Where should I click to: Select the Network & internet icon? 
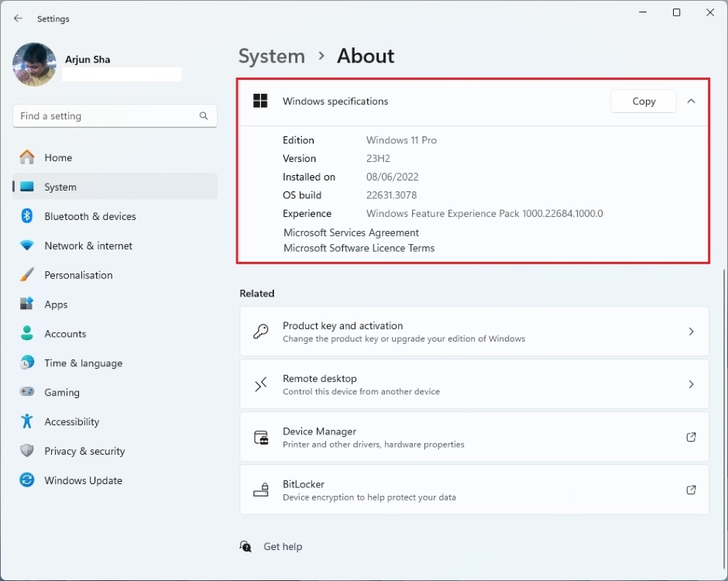pyautogui.click(x=26, y=246)
